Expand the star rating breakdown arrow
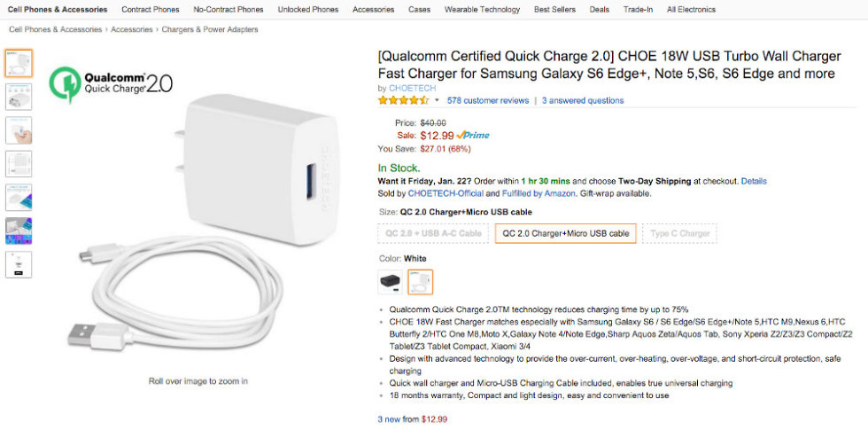The height and width of the screenshot is (446, 868). (x=437, y=101)
